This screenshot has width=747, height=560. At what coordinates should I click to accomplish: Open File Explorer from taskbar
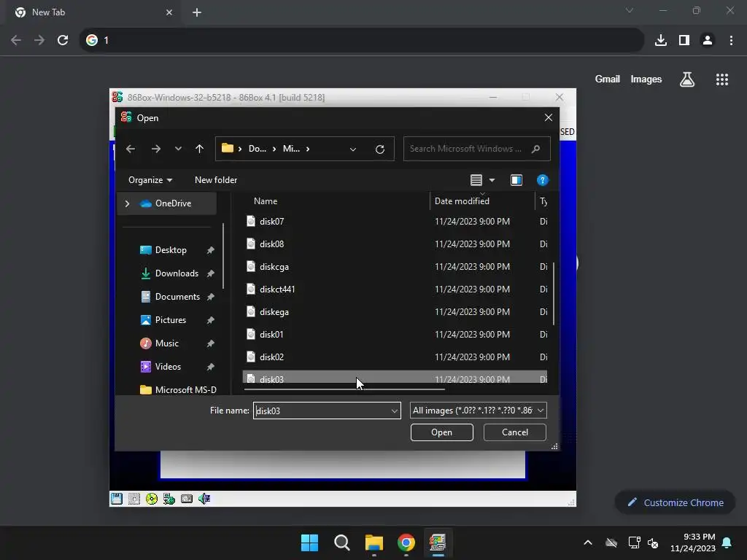(x=374, y=542)
